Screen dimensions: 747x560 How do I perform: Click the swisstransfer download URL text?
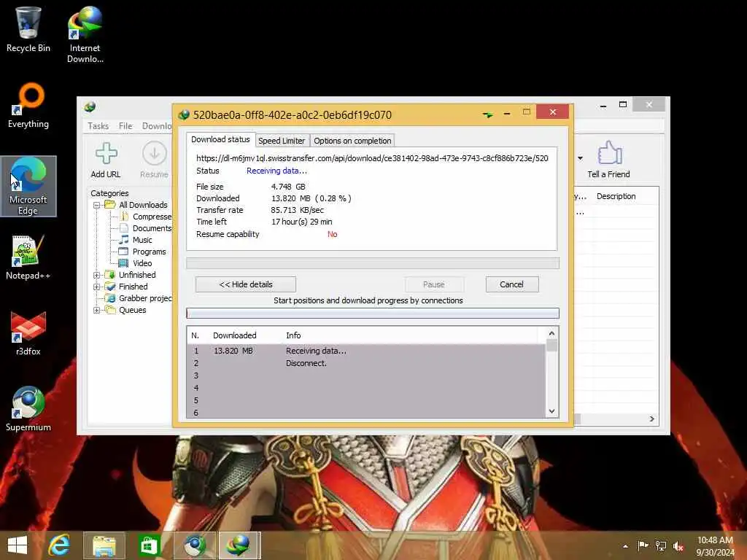[372, 158]
